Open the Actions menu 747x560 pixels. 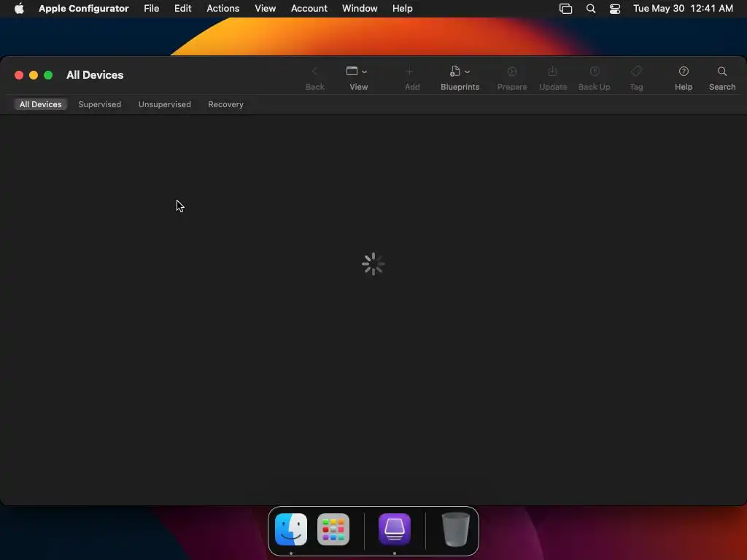[x=223, y=8]
